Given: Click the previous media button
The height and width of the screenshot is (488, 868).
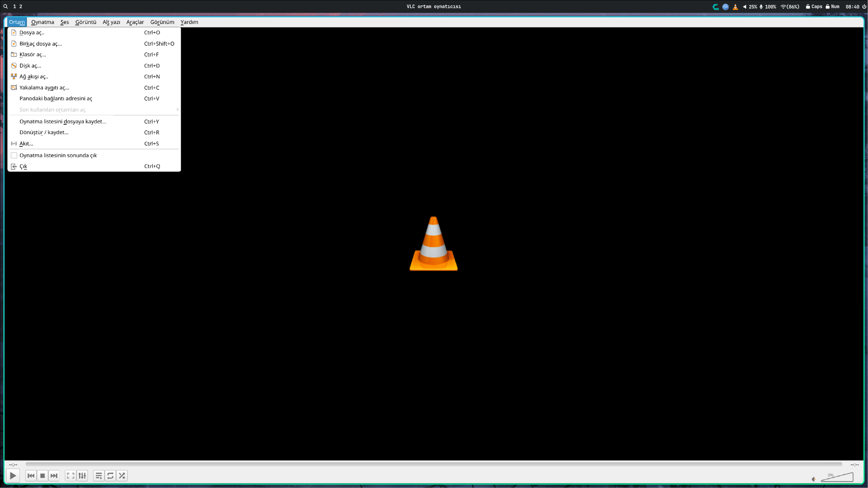Looking at the screenshot, I should point(31,476).
